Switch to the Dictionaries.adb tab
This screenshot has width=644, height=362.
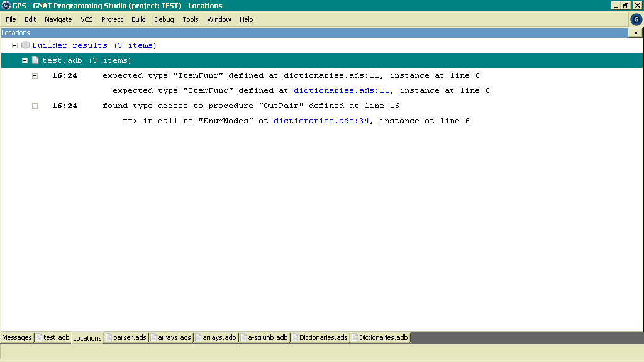tap(380, 337)
